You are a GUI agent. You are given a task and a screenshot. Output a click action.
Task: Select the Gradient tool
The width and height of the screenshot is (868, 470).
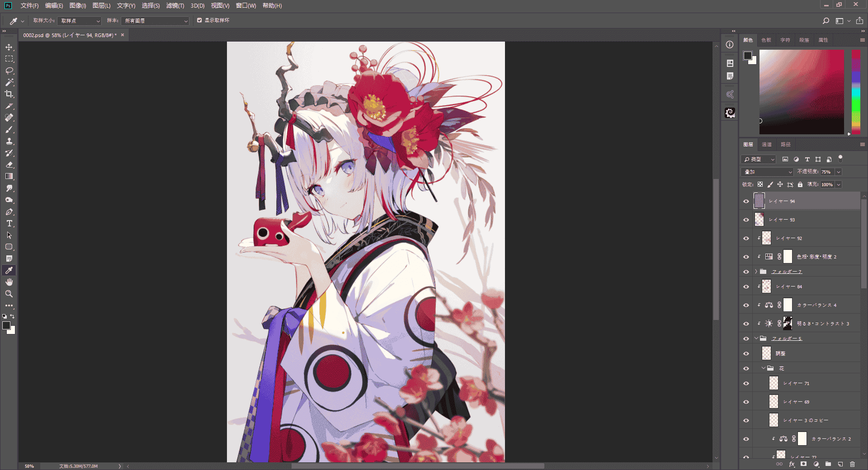[x=9, y=176]
